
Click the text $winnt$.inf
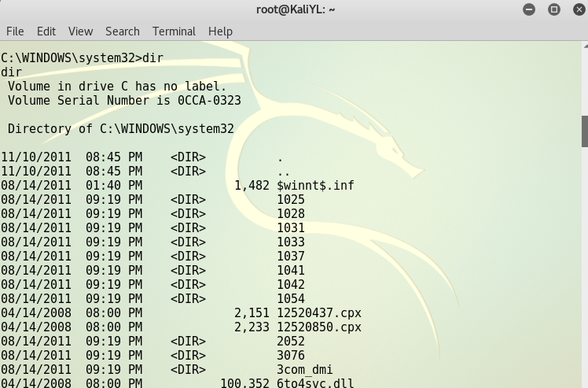315,185
